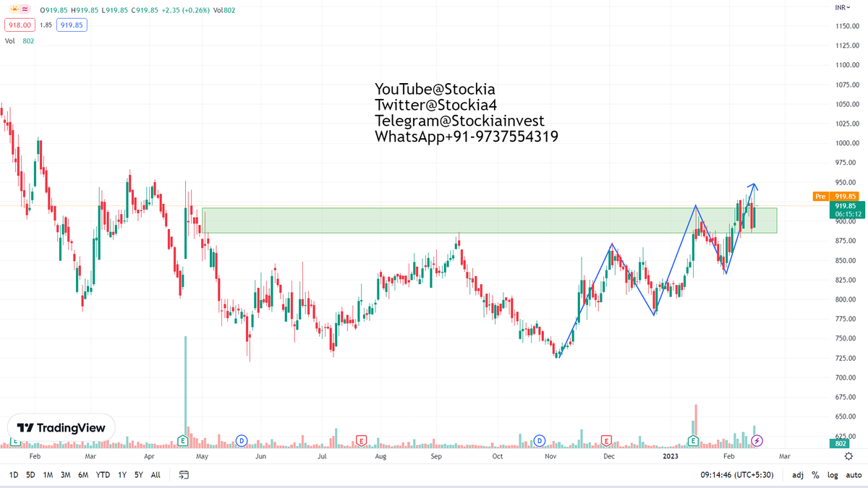
Task: Select the 5Y date range
Action: 137,475
